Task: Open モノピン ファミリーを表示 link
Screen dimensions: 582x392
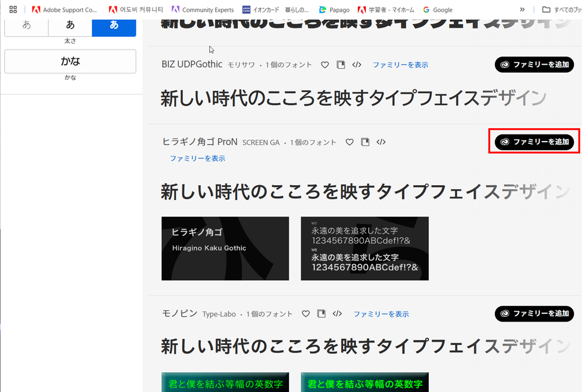Action: pyautogui.click(x=381, y=314)
